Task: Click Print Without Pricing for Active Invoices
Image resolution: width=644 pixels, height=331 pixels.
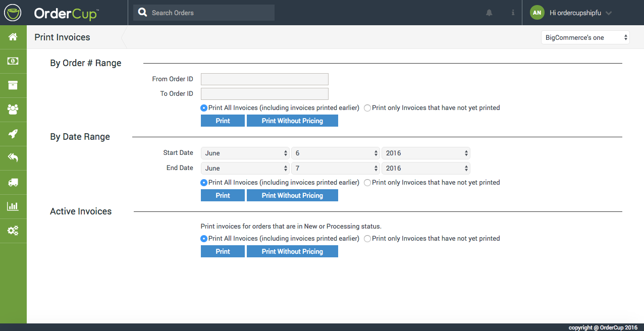Action: 292,251
